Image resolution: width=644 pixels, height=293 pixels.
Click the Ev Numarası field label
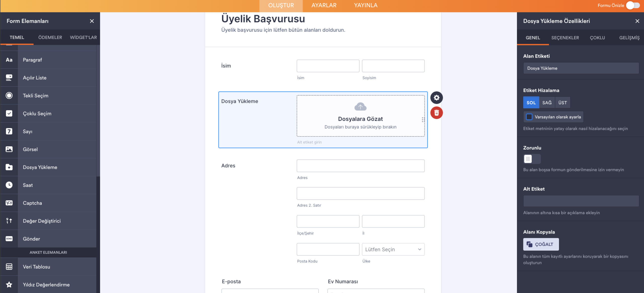[x=343, y=281]
